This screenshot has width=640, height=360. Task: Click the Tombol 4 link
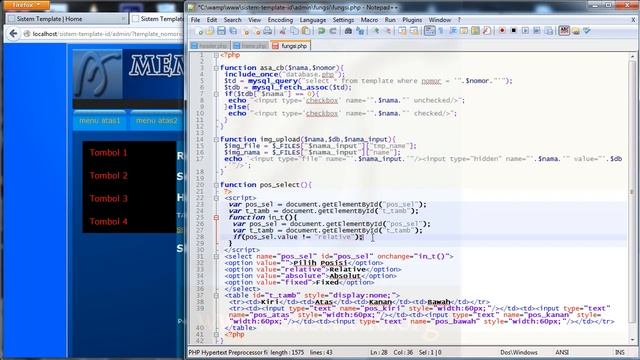tap(109, 221)
